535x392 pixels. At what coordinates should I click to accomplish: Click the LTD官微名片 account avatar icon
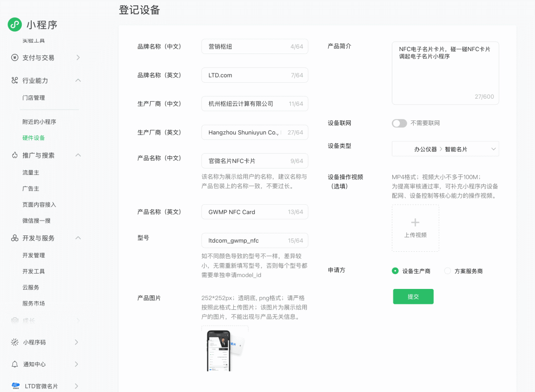[15, 386]
